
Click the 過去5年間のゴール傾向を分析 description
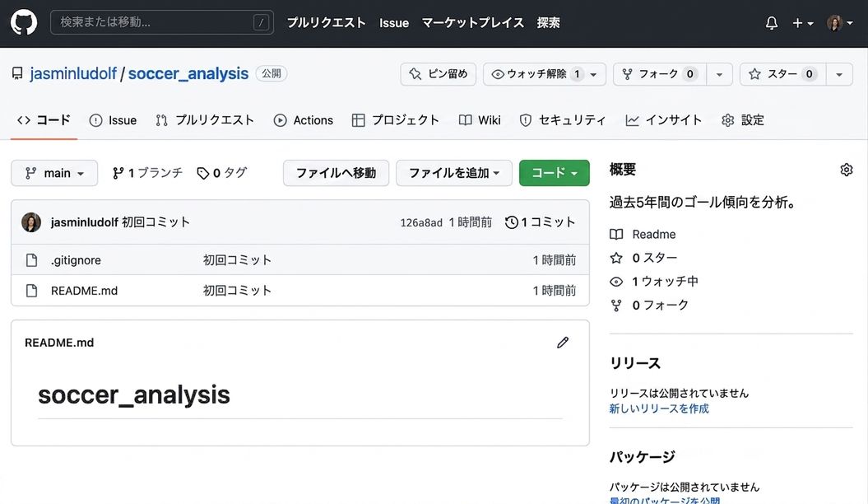point(703,202)
